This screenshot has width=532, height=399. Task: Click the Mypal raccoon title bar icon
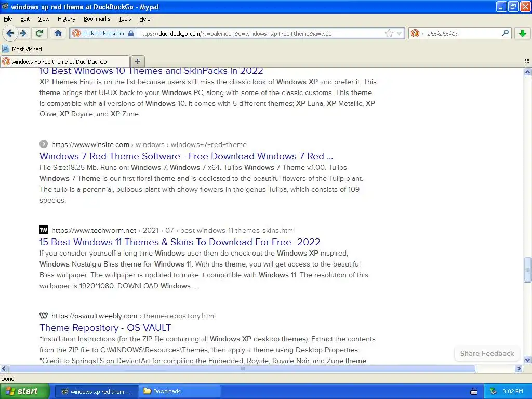pos(5,6)
